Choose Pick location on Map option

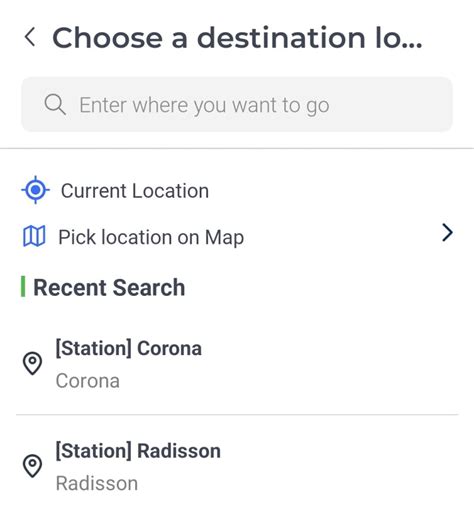pos(151,237)
